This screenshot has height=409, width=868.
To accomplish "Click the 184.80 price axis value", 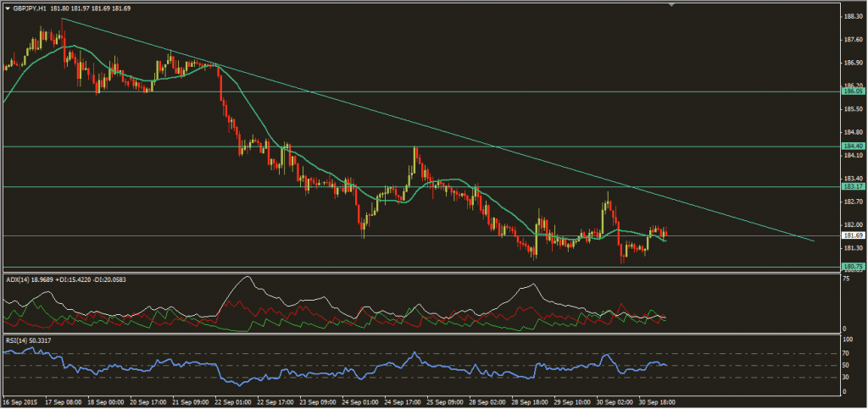I will pyautogui.click(x=853, y=133).
